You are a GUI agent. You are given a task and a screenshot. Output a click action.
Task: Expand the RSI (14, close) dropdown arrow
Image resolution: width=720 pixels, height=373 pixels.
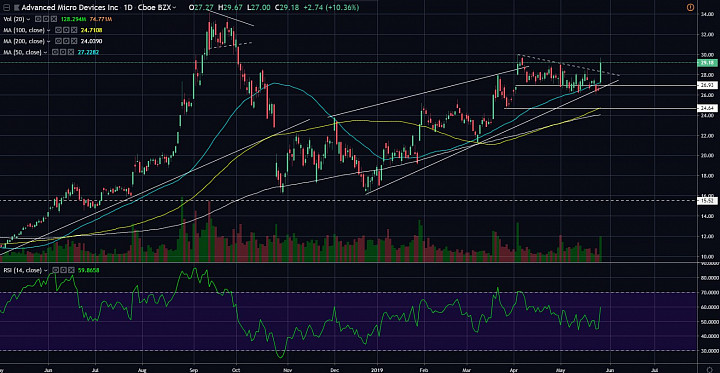45,270
